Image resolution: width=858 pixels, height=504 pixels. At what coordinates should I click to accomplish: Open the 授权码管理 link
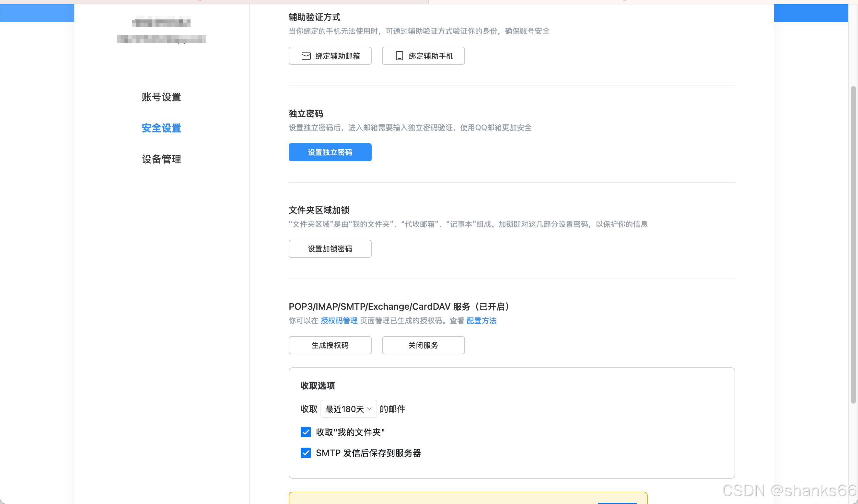[339, 321]
